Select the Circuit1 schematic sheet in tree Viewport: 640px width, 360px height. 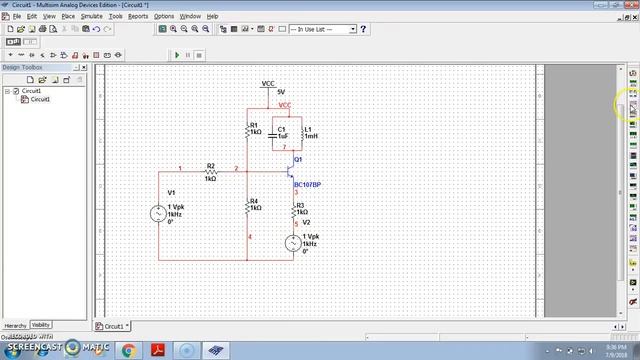tap(40, 99)
